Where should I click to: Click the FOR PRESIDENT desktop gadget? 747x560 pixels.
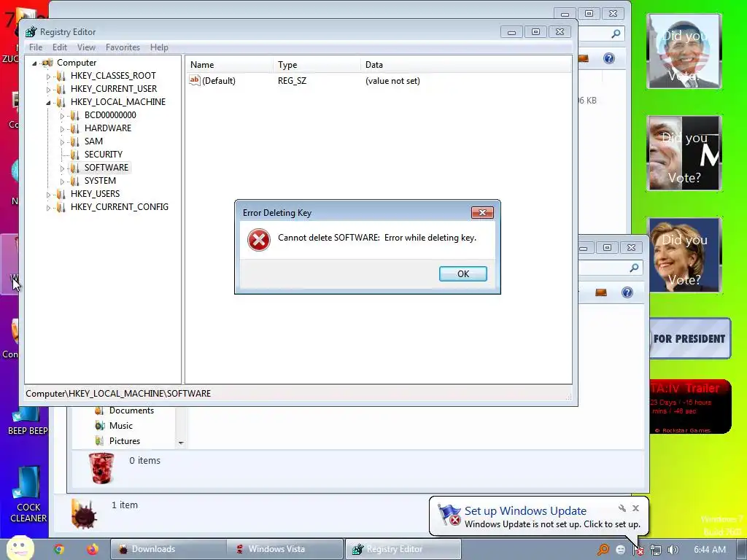pos(689,338)
